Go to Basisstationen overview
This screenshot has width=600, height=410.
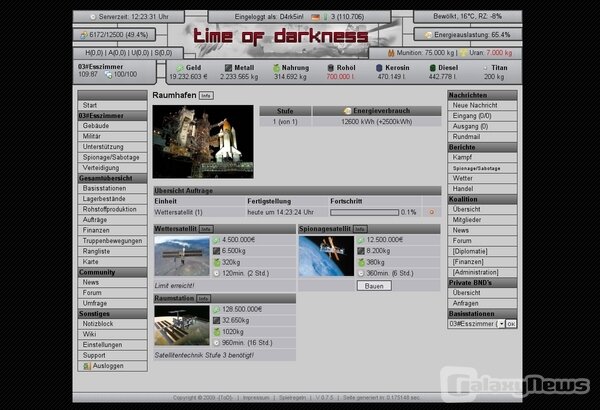[x=112, y=188]
